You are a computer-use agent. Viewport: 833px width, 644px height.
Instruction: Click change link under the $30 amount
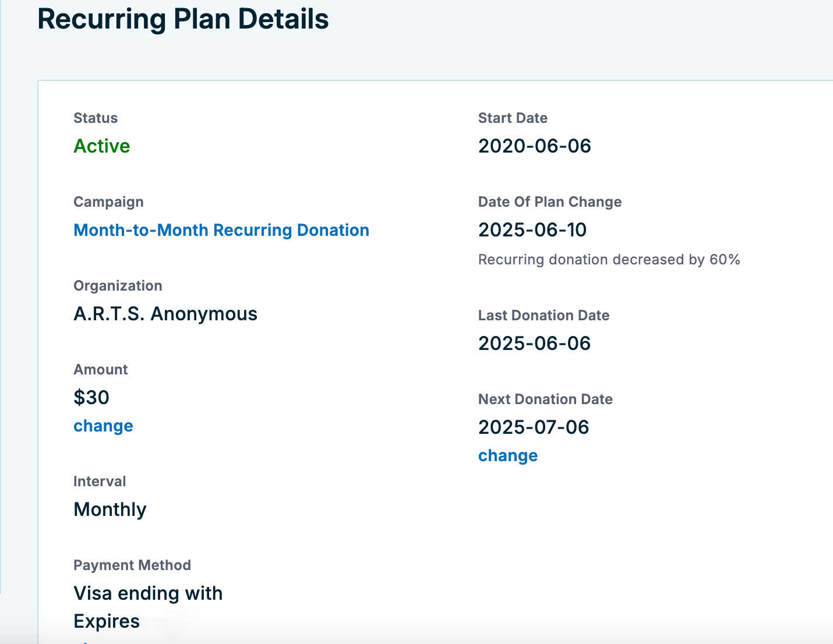[x=103, y=426]
